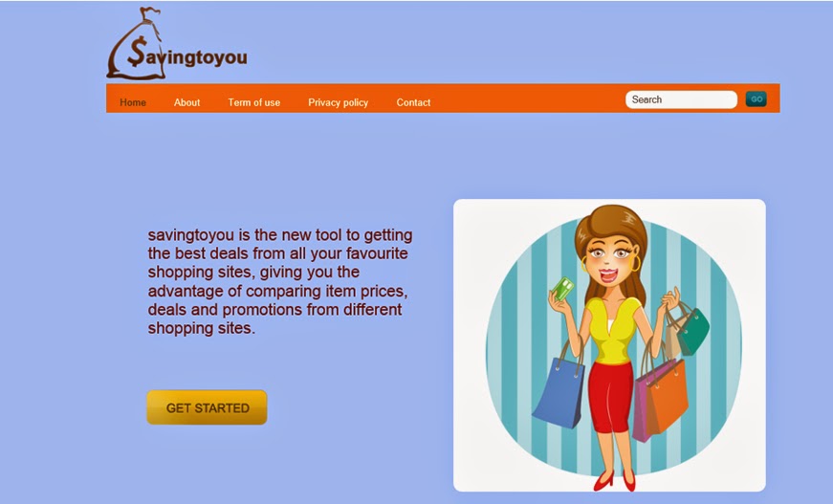This screenshot has height=504, width=833.
Task: Click the GET STARTED button
Action: pyautogui.click(x=207, y=407)
